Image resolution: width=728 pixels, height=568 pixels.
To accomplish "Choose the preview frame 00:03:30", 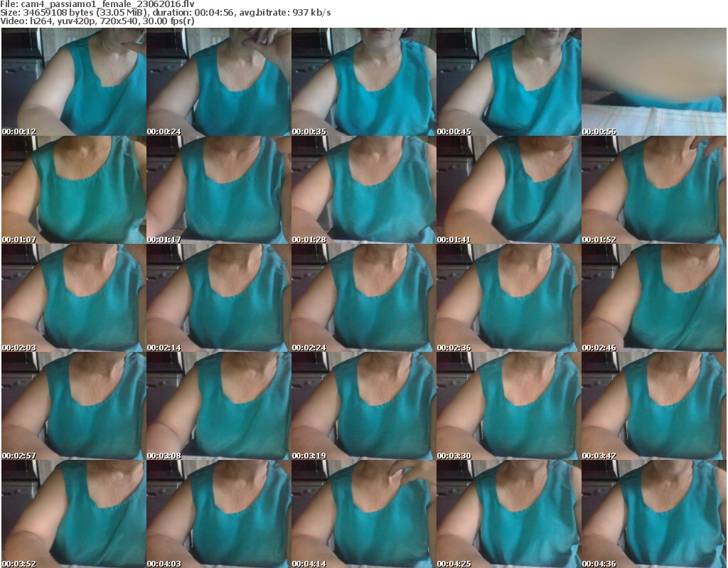I will click(x=509, y=406).
